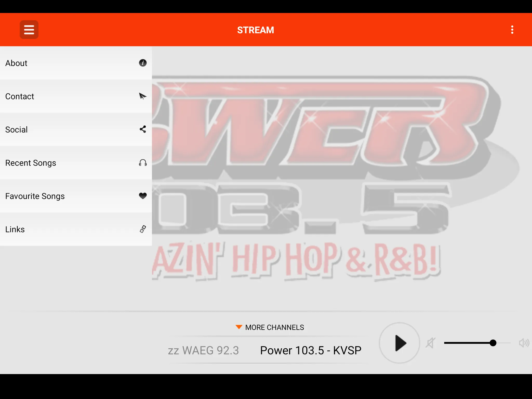532x399 pixels.
Task: Click the Info icon next to About
Action: tap(142, 63)
